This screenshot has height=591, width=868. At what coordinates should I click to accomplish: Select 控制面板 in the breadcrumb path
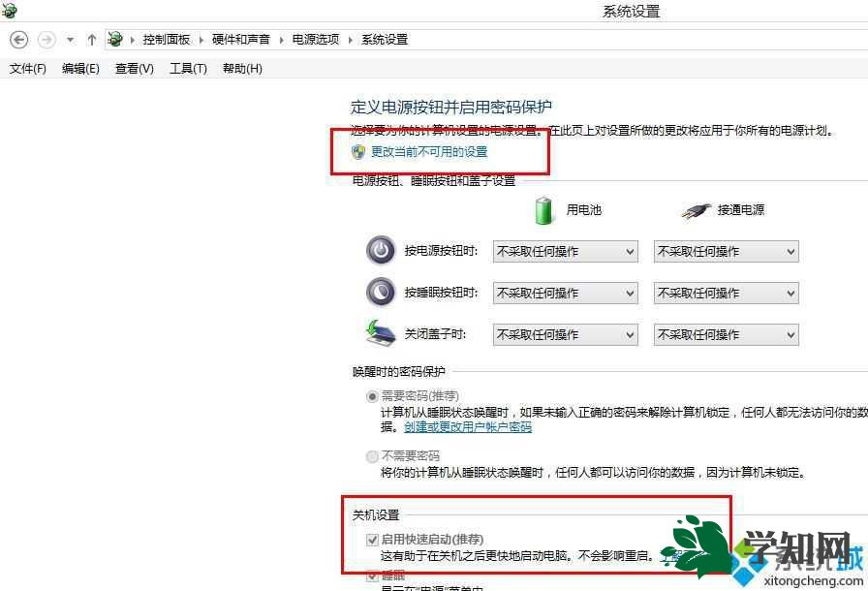pos(166,40)
